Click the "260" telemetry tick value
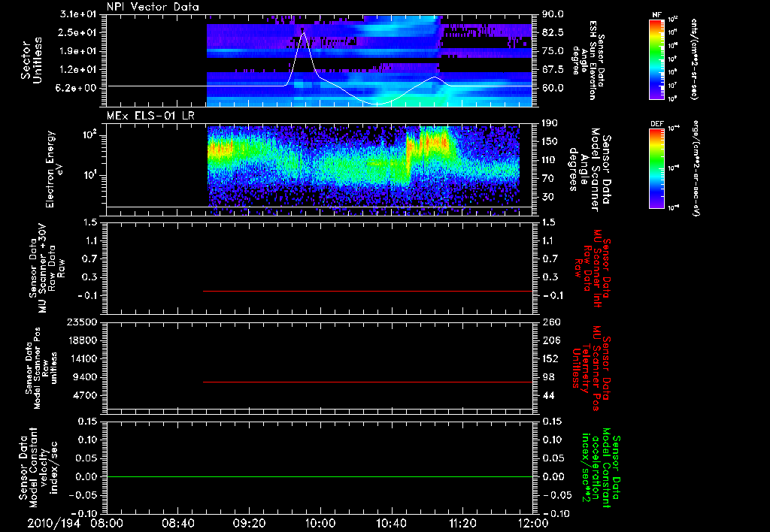 coord(550,322)
